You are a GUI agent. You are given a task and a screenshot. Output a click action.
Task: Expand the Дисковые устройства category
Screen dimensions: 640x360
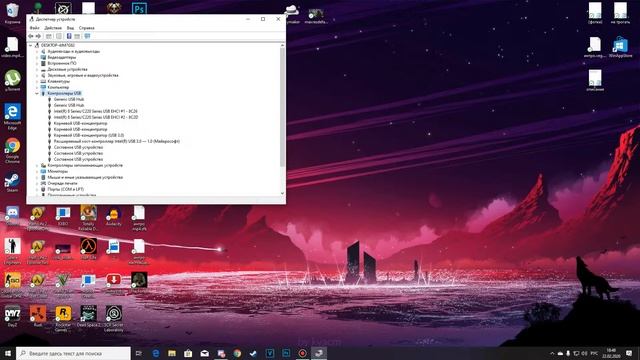37,69
